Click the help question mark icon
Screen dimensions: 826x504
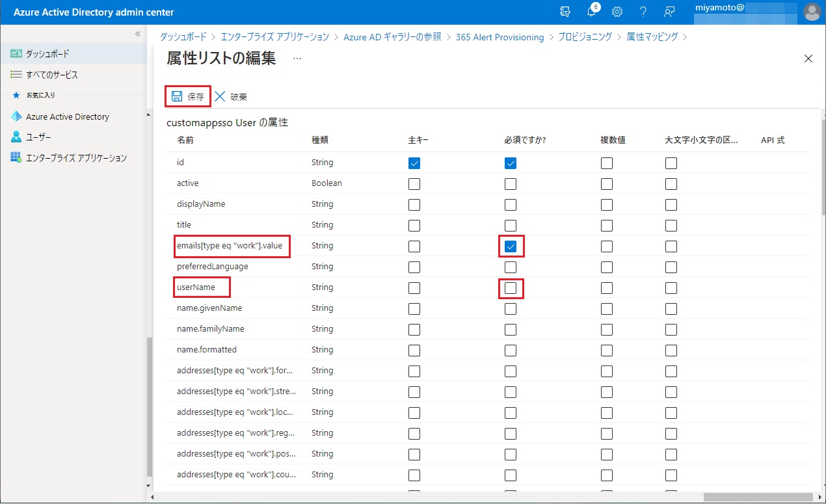click(643, 12)
